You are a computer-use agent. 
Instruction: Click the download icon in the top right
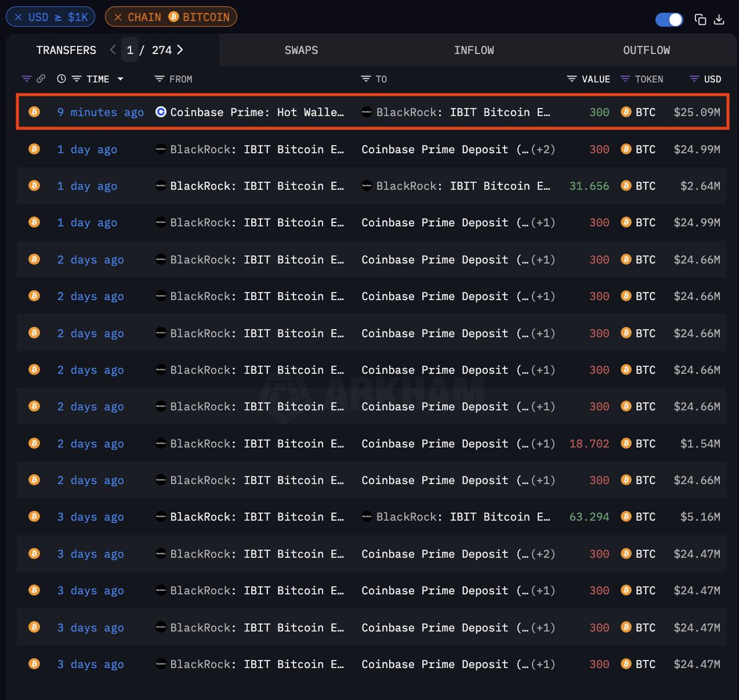click(719, 20)
